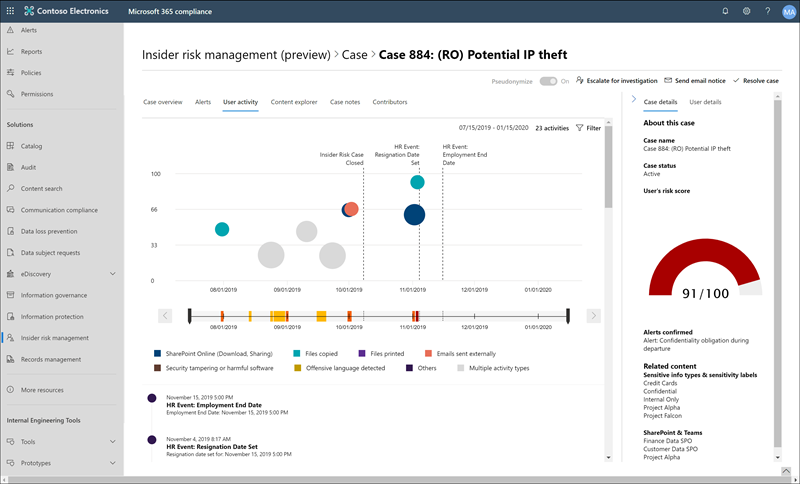The image size is (800, 484).
Task: Open Content search from sidebar
Action: click(x=40, y=188)
